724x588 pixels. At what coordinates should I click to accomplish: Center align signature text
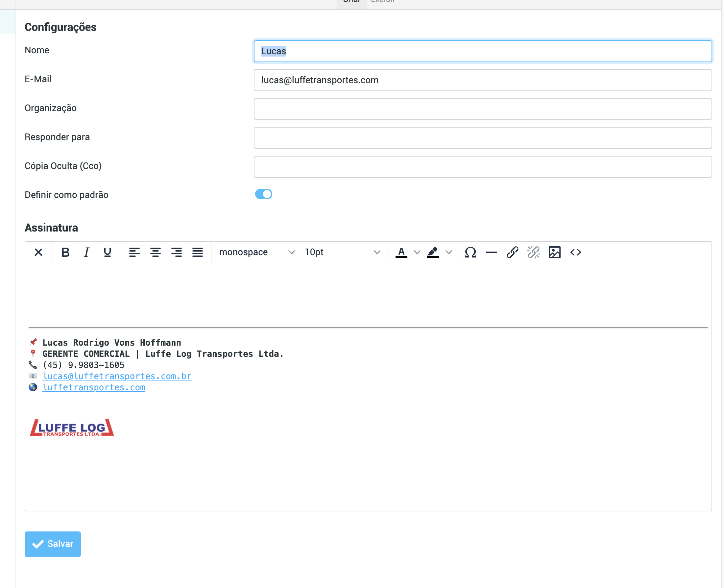[156, 252]
